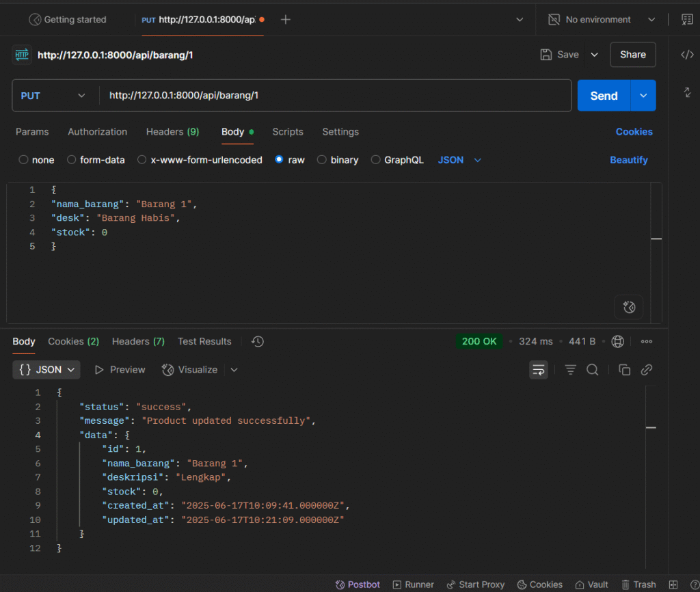Open the PUT method dropdown

point(55,96)
